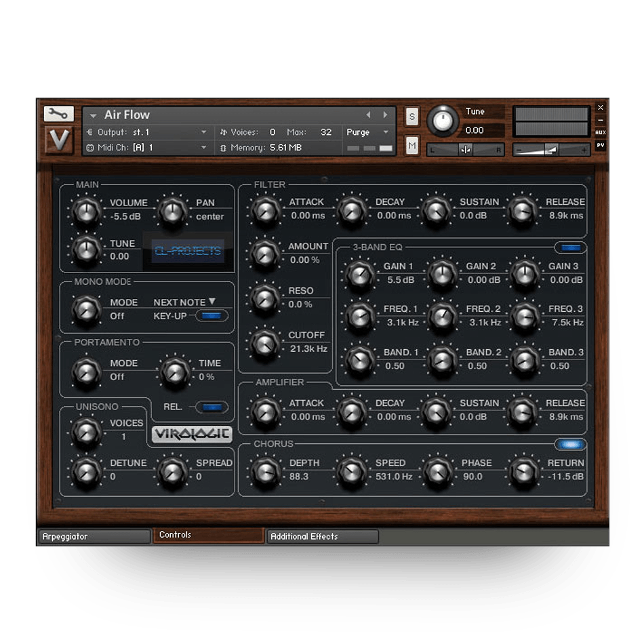644x644 pixels.
Task: Click the AUX sends button
Action: (600, 132)
